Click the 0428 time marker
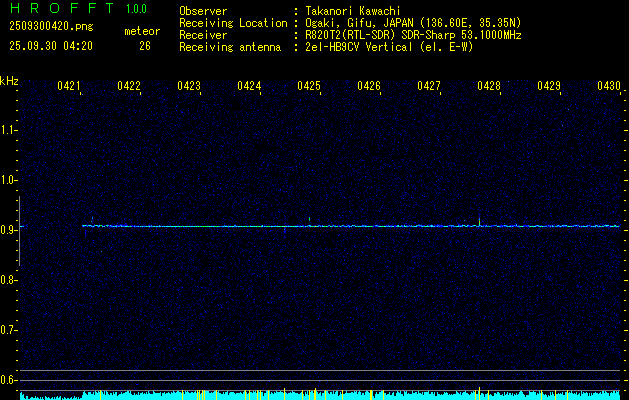Viewport: 629px width, 400px height. pos(489,86)
